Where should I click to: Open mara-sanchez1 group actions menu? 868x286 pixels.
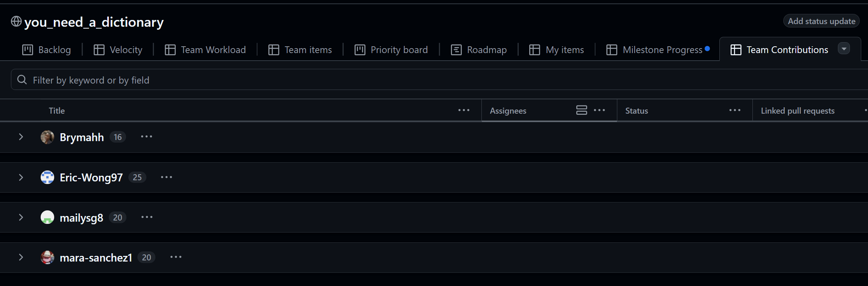click(176, 257)
